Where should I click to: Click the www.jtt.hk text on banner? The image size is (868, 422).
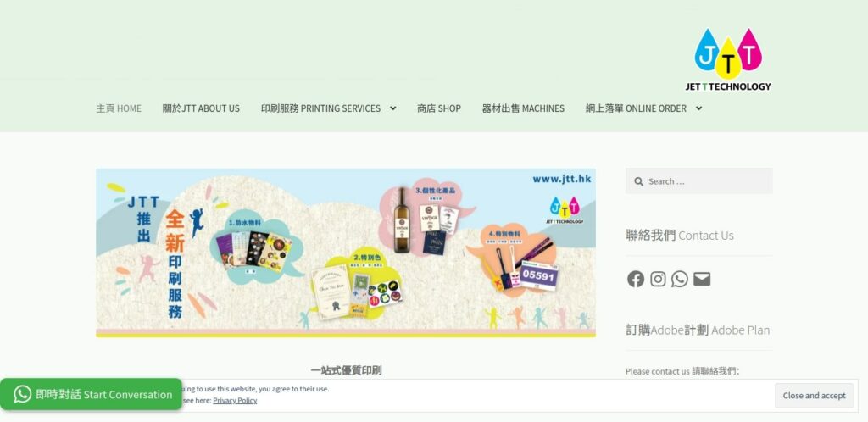(561, 179)
